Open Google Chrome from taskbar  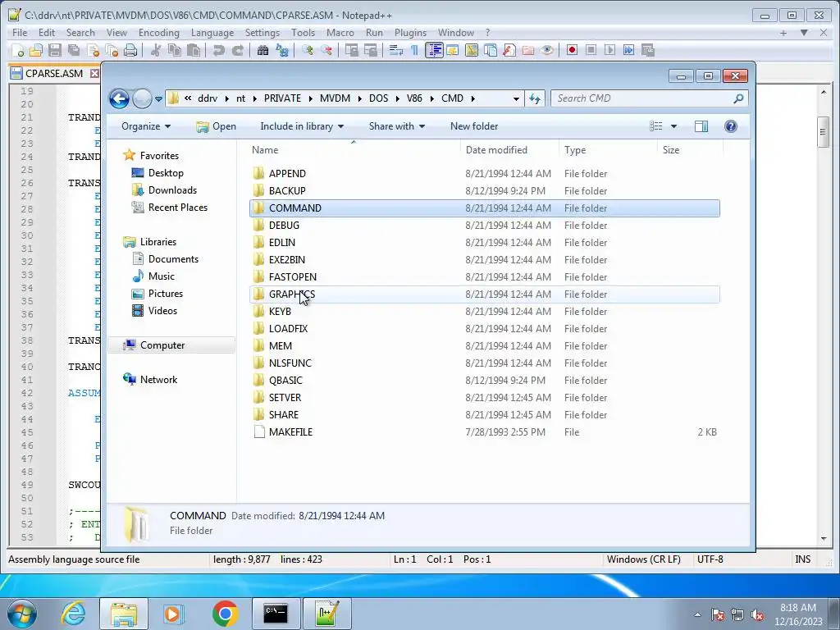click(225, 614)
